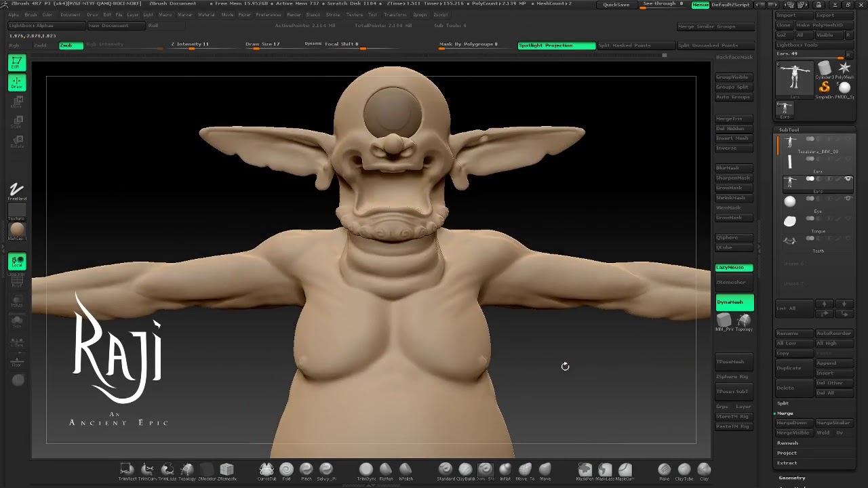
Task: Click the Del Hidden button
Action: pyautogui.click(x=734, y=129)
